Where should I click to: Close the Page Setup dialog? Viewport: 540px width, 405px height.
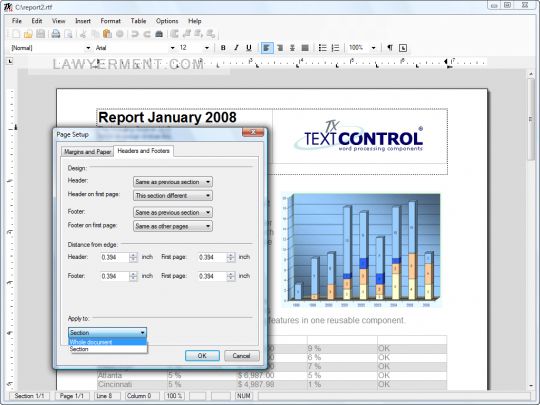(253, 132)
